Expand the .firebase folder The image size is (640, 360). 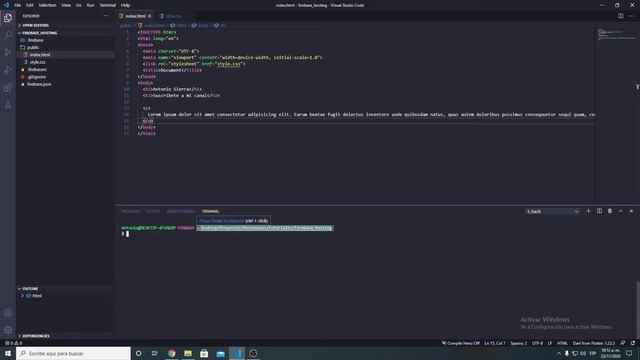[65, 40]
